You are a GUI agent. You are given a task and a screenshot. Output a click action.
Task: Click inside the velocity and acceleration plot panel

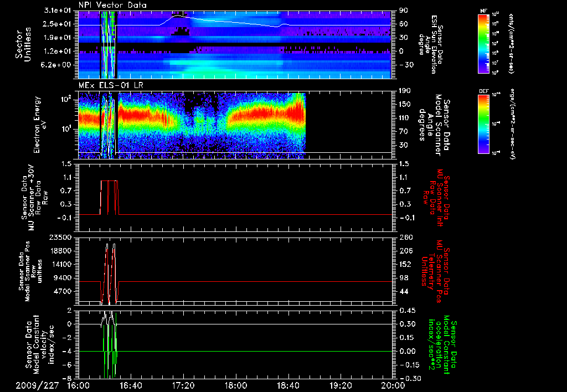click(x=235, y=344)
